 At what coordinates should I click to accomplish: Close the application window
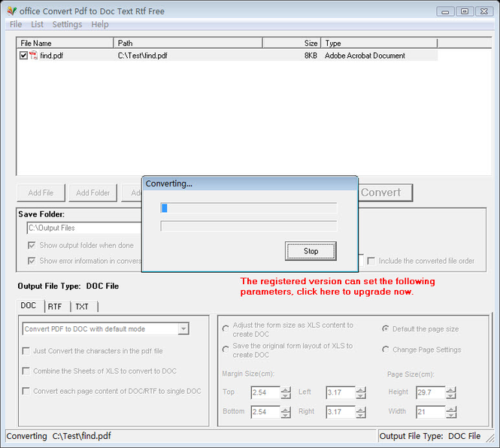click(x=484, y=11)
